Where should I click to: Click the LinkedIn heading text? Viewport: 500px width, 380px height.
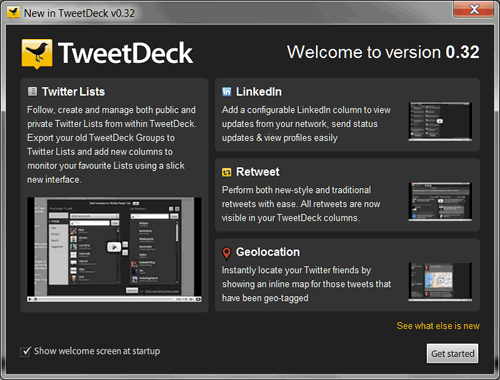click(x=259, y=92)
